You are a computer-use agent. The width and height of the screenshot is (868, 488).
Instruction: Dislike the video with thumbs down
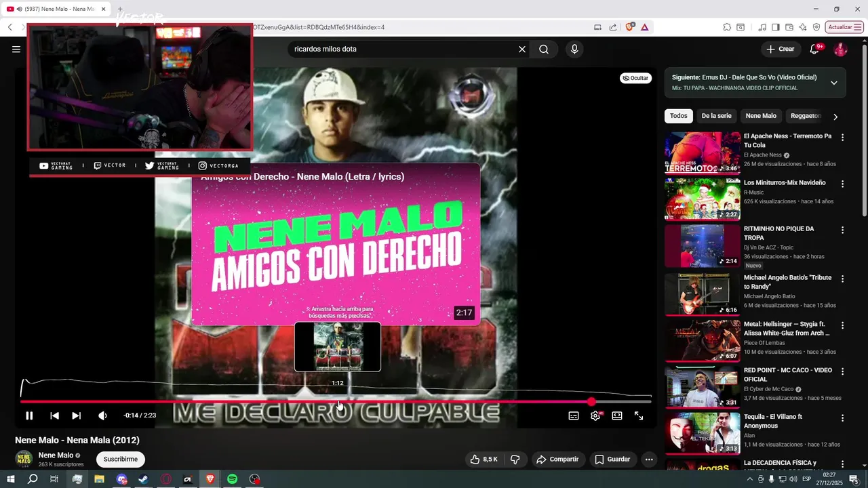515,460
